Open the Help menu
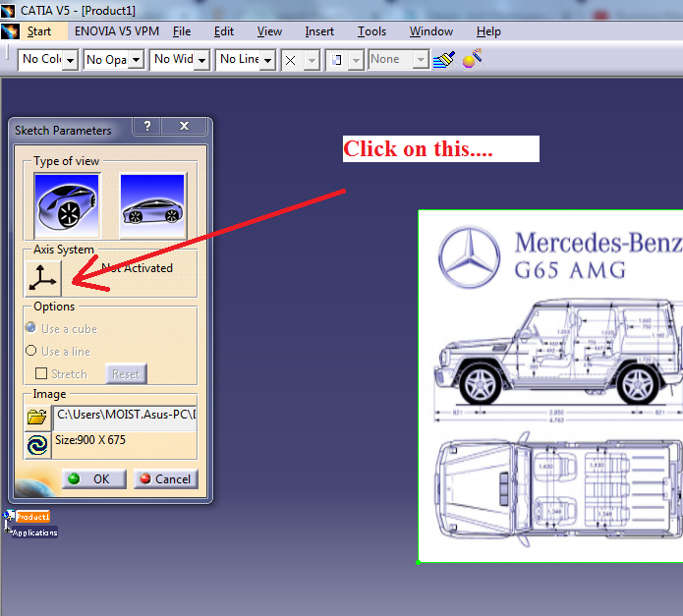The width and height of the screenshot is (683, 616). click(488, 31)
